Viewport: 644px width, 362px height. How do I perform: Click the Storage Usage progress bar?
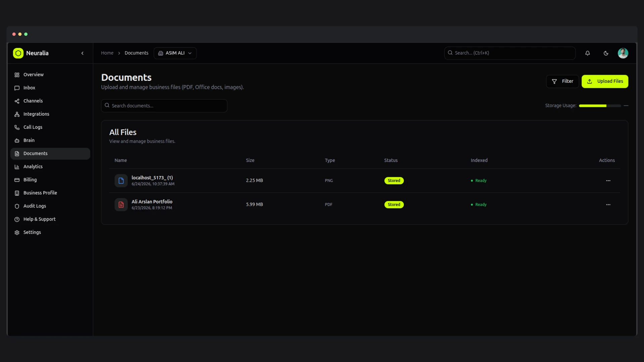pos(600,106)
